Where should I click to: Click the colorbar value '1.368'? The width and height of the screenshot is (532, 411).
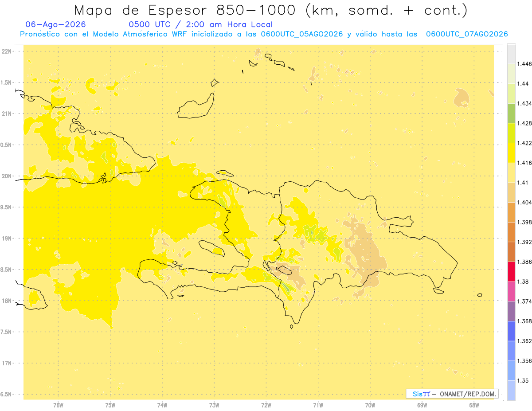coord(524,321)
